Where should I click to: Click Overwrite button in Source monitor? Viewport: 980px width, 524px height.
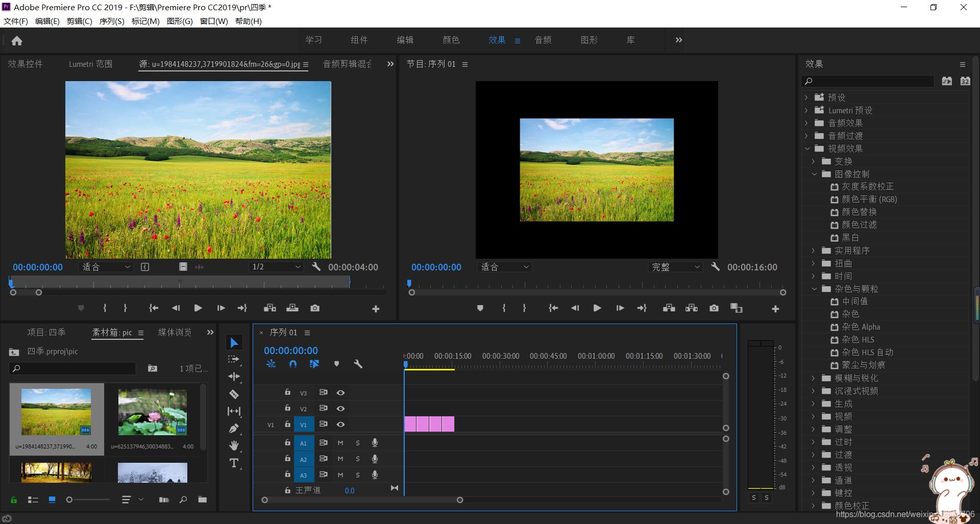[x=292, y=308]
